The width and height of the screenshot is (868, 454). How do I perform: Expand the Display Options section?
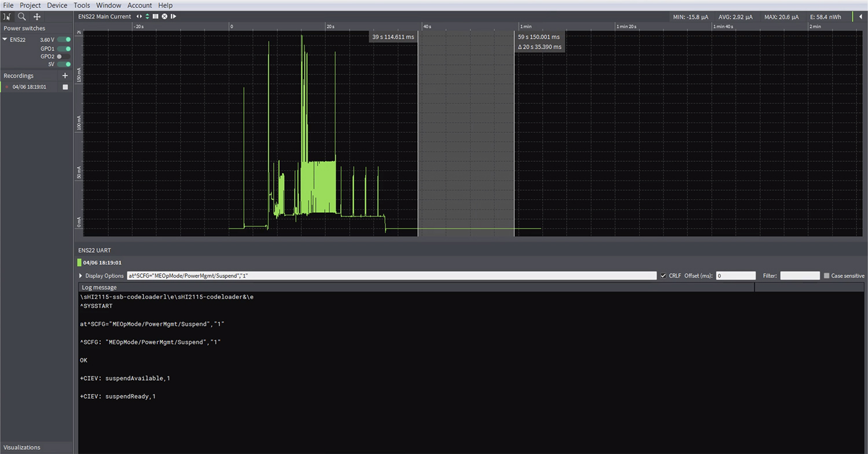click(x=101, y=276)
